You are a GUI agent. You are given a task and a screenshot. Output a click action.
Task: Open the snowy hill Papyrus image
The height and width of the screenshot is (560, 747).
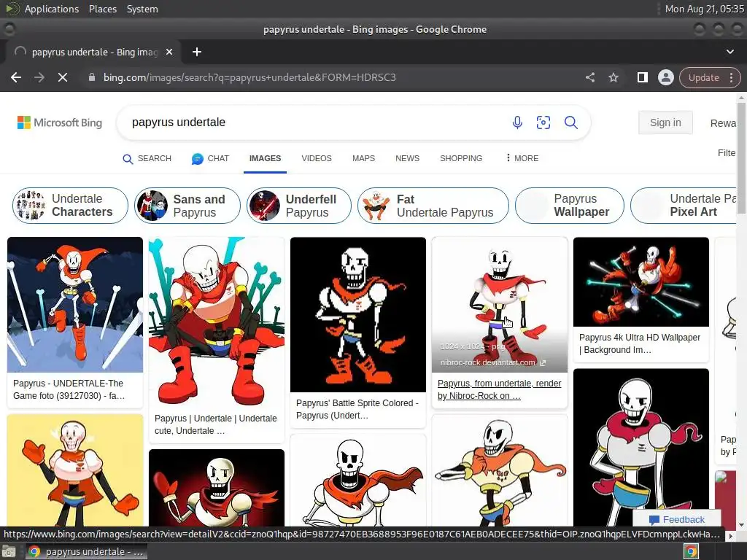75,305
